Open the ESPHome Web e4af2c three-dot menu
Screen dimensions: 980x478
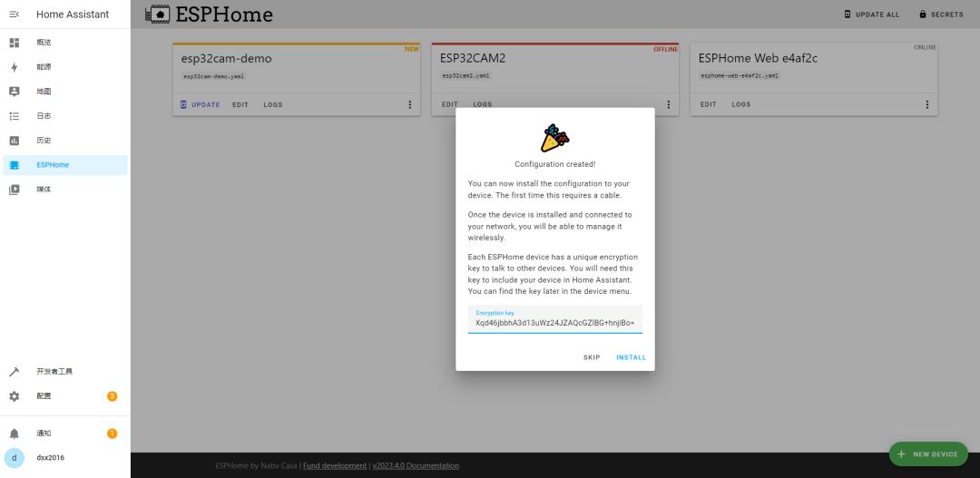pos(926,105)
